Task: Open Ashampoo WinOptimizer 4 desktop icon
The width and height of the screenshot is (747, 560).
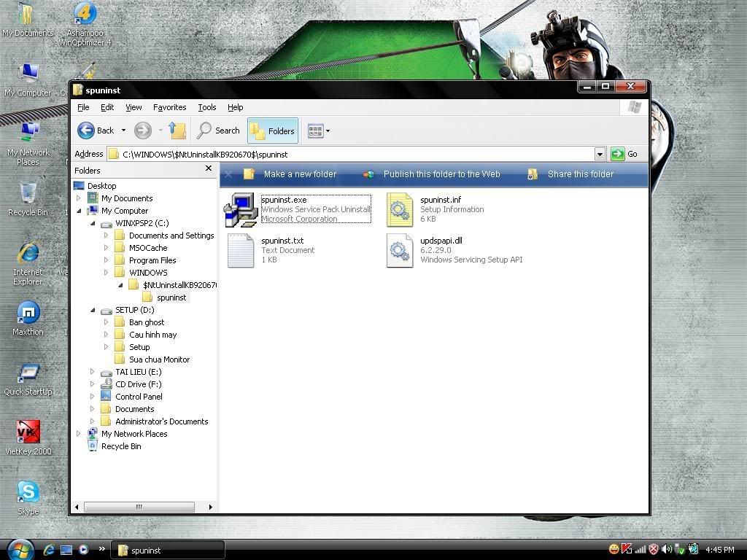Action: point(85,24)
